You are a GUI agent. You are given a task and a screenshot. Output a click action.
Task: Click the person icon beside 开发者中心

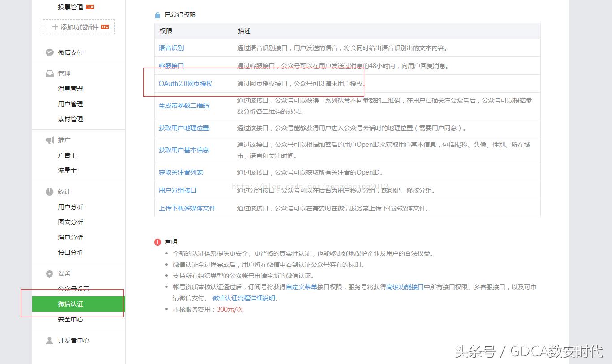point(50,340)
